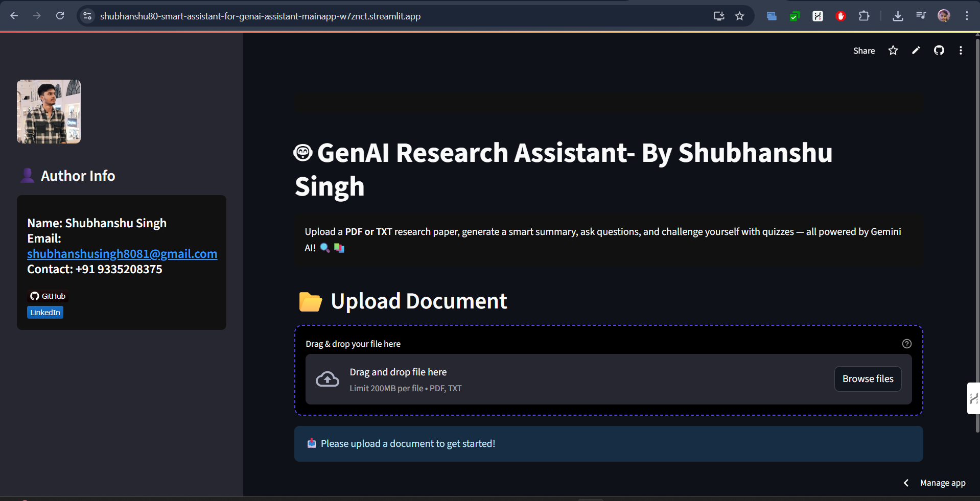The width and height of the screenshot is (980, 501).
Task: Open the blue window extension icon
Action: click(x=772, y=16)
